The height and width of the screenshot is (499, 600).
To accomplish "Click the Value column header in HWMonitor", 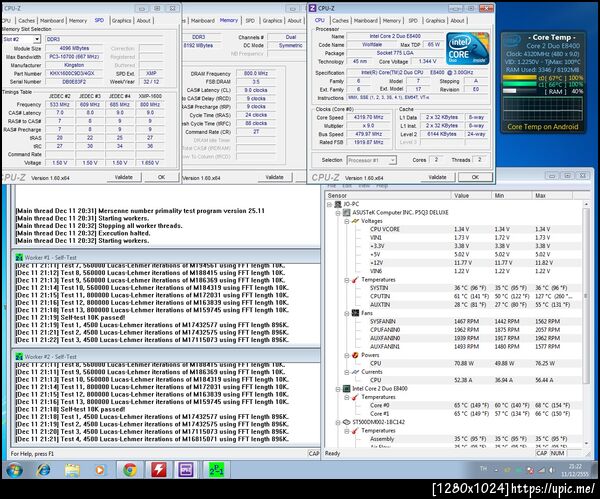I will 471,196.
